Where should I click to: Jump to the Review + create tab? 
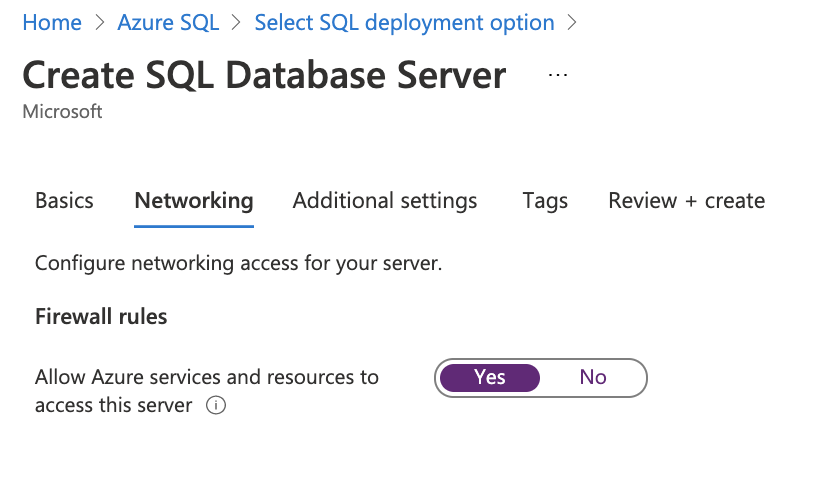pyautogui.click(x=686, y=200)
